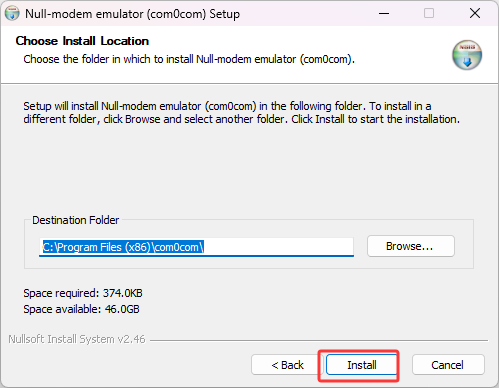Click the Destination Folder group label
This screenshot has height=388, width=499.
tap(75, 220)
